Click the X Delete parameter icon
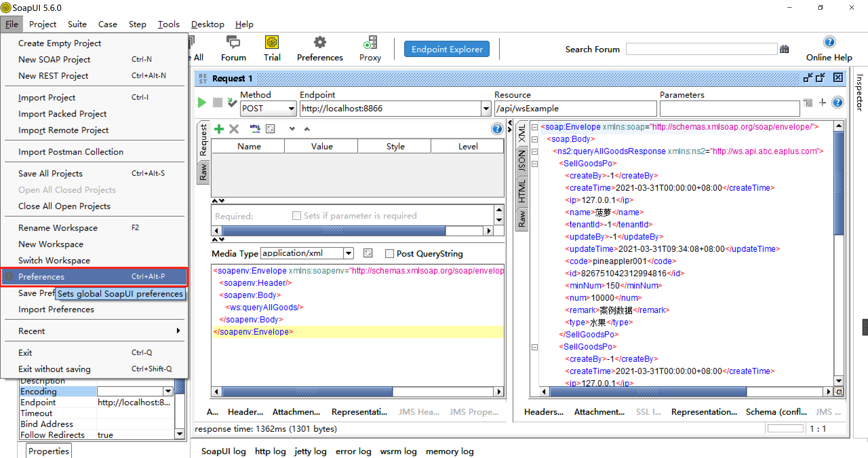The height and width of the screenshot is (458, 868). click(x=234, y=129)
